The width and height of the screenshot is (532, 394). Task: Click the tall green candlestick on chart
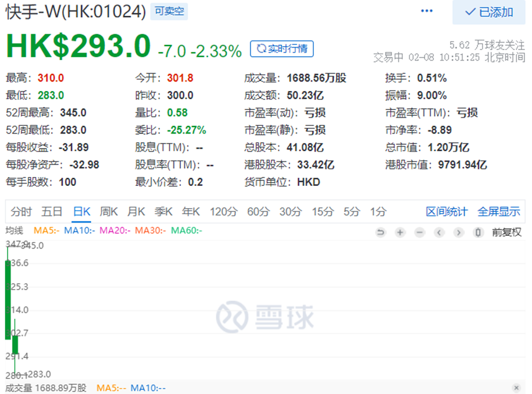coord(8,300)
